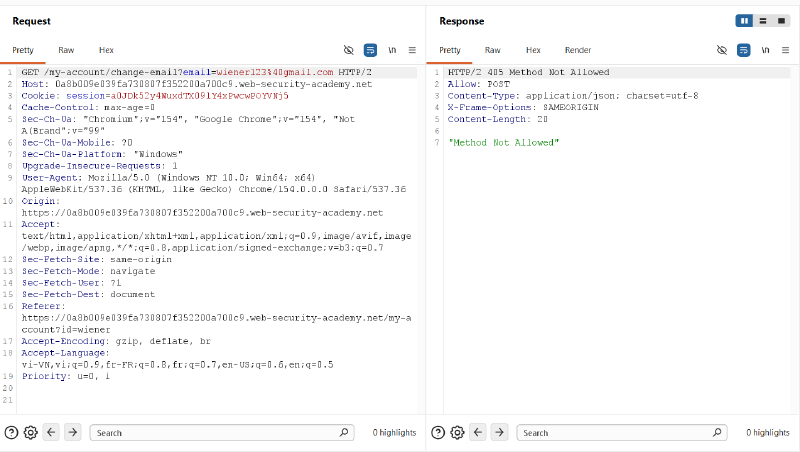Click HTTP/2 405 Method Not Allowed status line
The image size is (800, 452).
tap(529, 72)
